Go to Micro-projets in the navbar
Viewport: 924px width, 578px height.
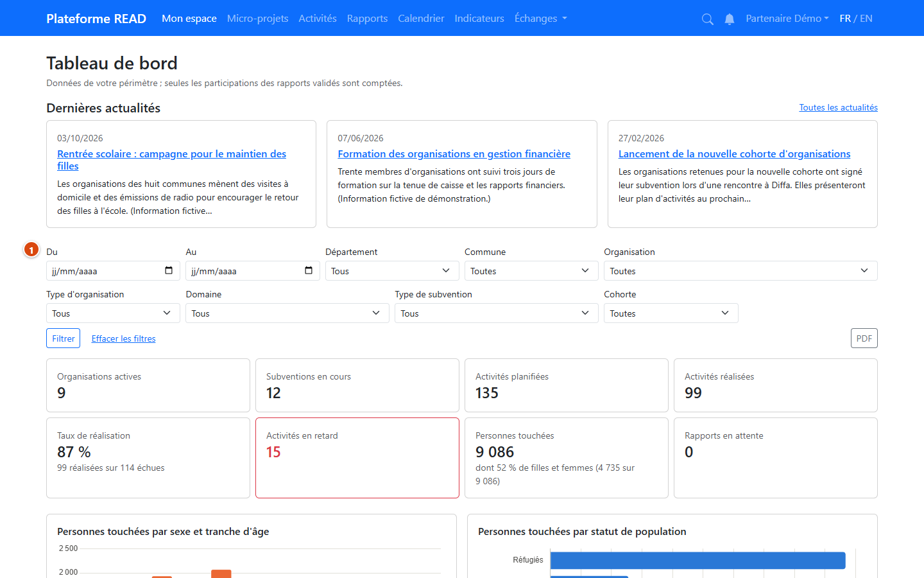point(257,19)
